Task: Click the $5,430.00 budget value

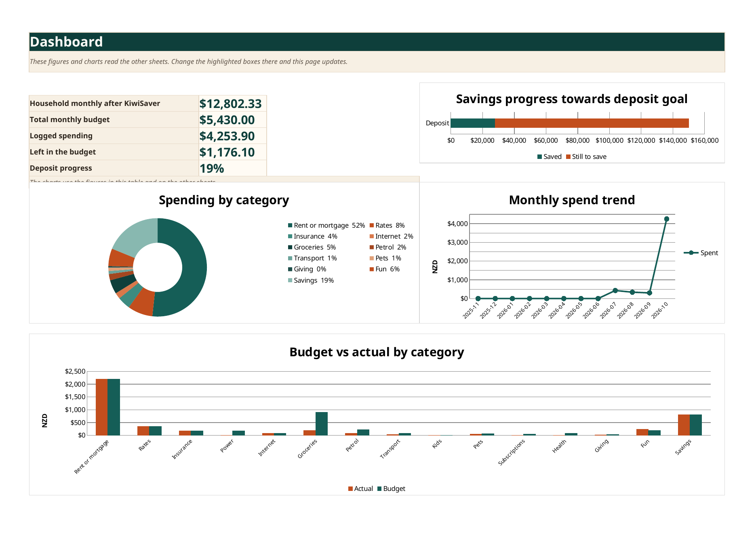Action: click(x=227, y=120)
